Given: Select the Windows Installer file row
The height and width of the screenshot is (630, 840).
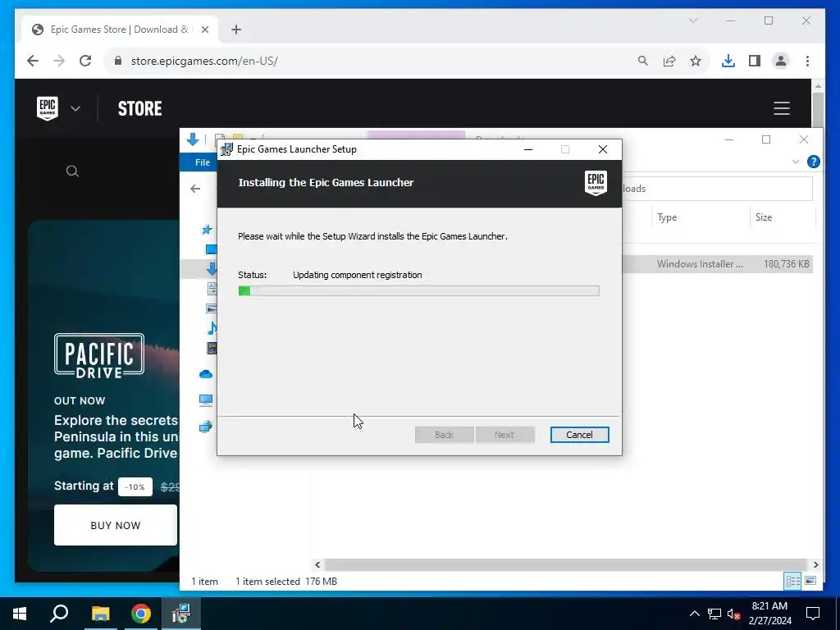Looking at the screenshot, I should tap(717, 263).
